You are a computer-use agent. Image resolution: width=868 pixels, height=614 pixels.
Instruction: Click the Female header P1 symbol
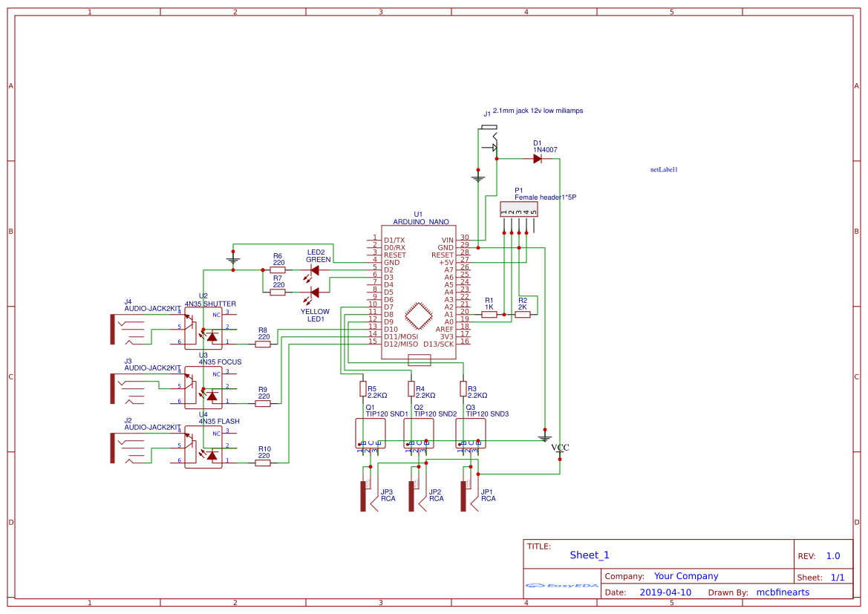(x=520, y=210)
